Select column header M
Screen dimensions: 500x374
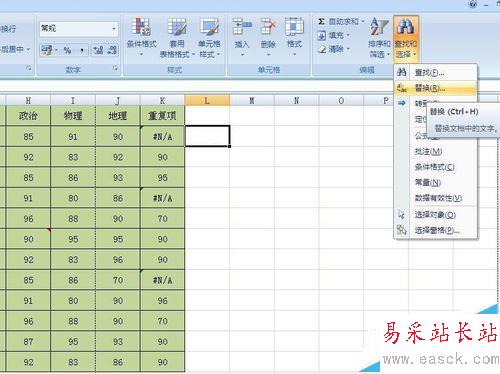pos(252,100)
